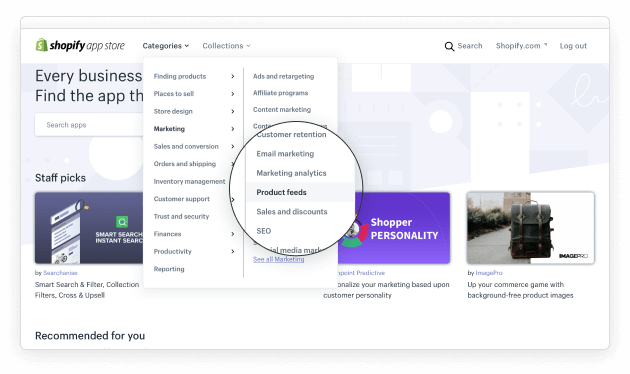Click the Recommended for you heading

pyautogui.click(x=90, y=335)
